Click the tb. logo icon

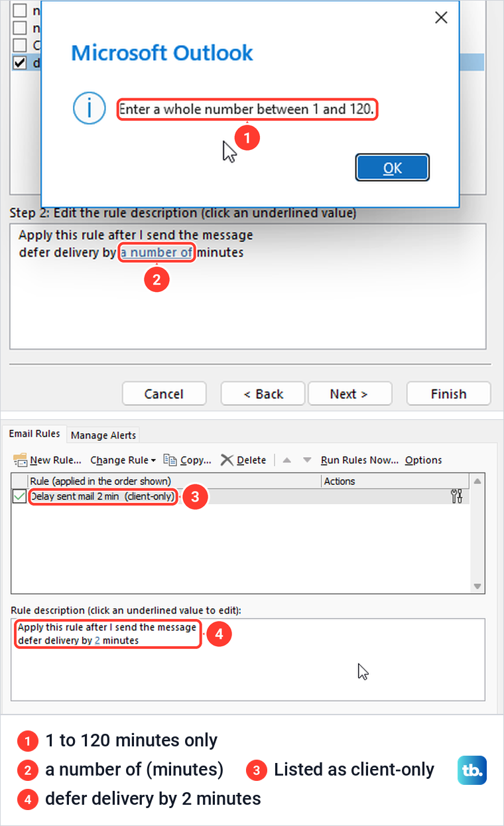[x=472, y=770]
